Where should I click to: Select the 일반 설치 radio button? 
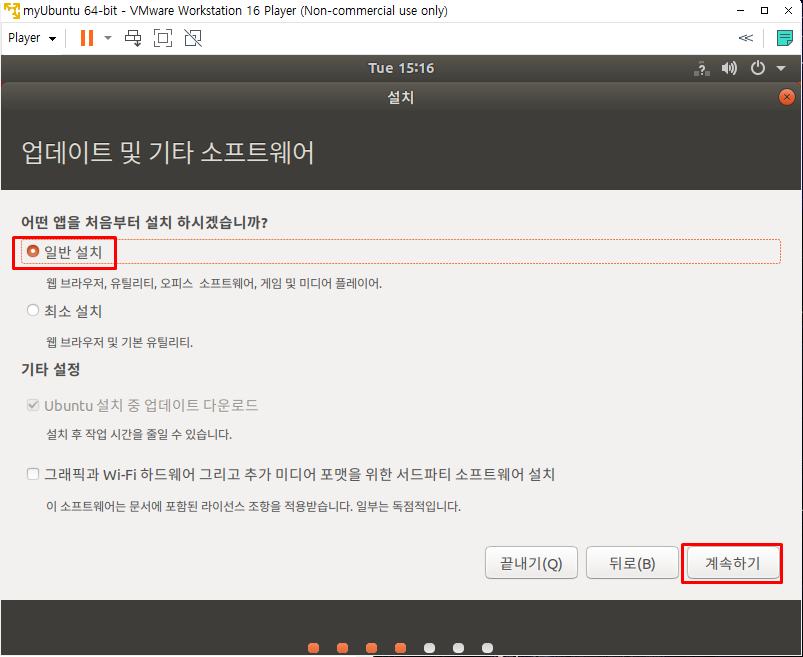[33, 251]
